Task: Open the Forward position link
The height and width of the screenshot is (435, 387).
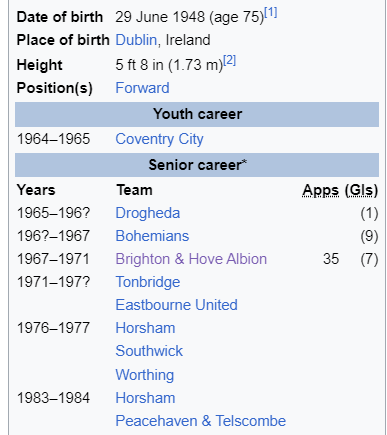Action: 142,88
